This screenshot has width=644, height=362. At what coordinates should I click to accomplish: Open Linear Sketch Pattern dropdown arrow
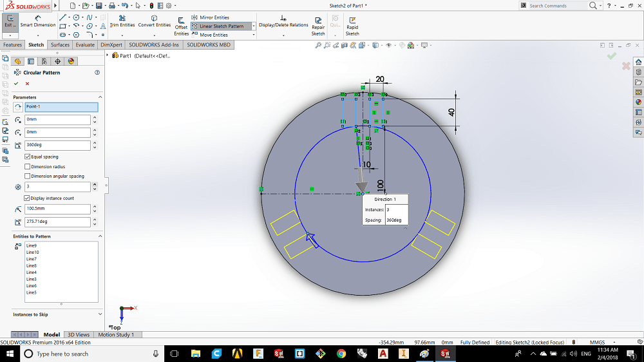pos(253,26)
